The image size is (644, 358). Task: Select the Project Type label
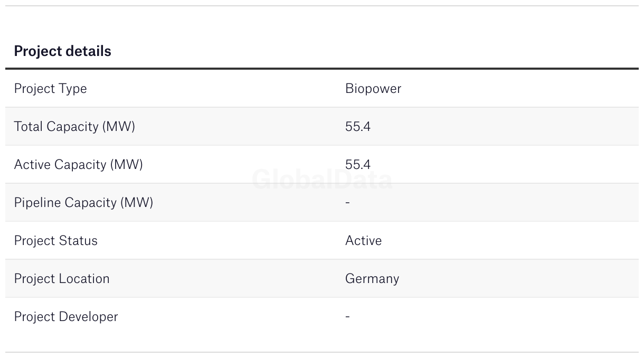click(x=50, y=88)
